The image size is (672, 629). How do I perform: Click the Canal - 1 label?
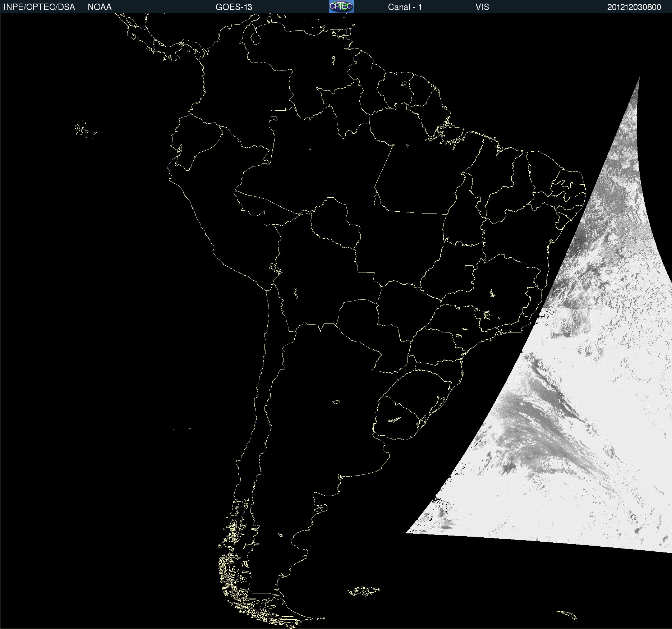(405, 7)
